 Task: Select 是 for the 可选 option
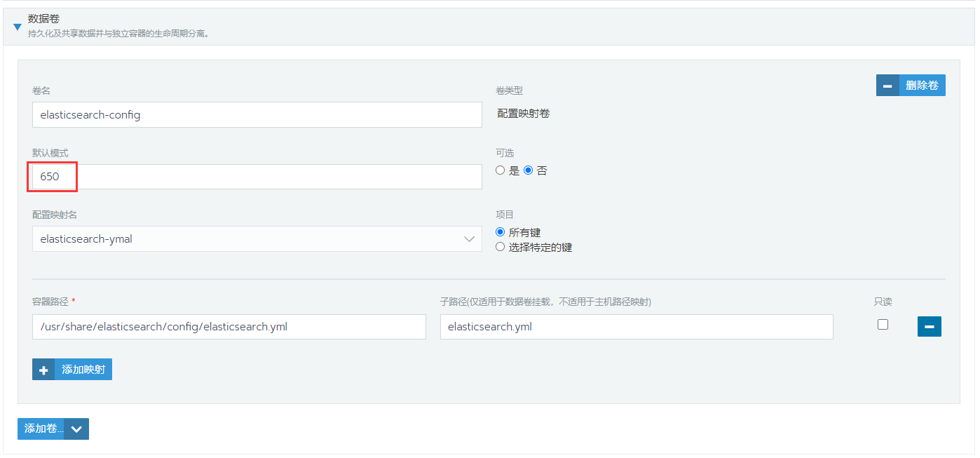(501, 170)
